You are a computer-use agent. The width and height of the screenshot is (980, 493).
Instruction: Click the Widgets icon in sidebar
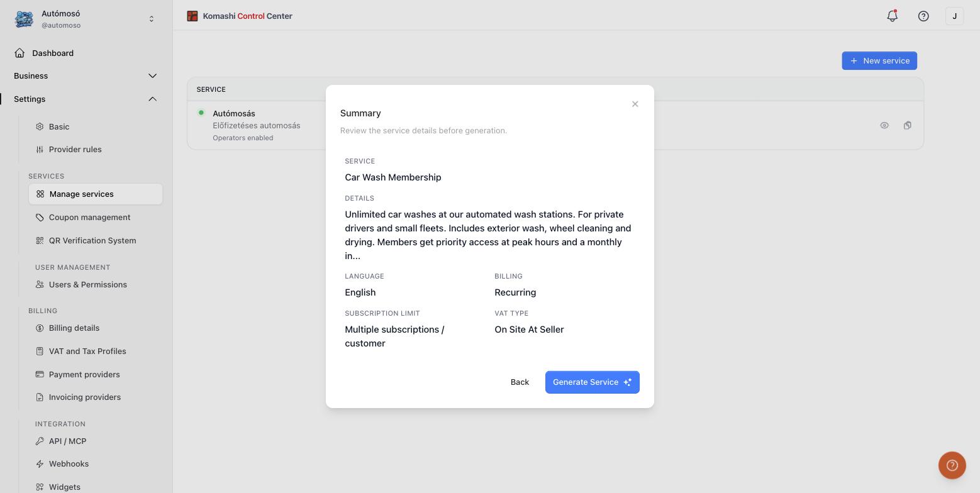tap(40, 487)
